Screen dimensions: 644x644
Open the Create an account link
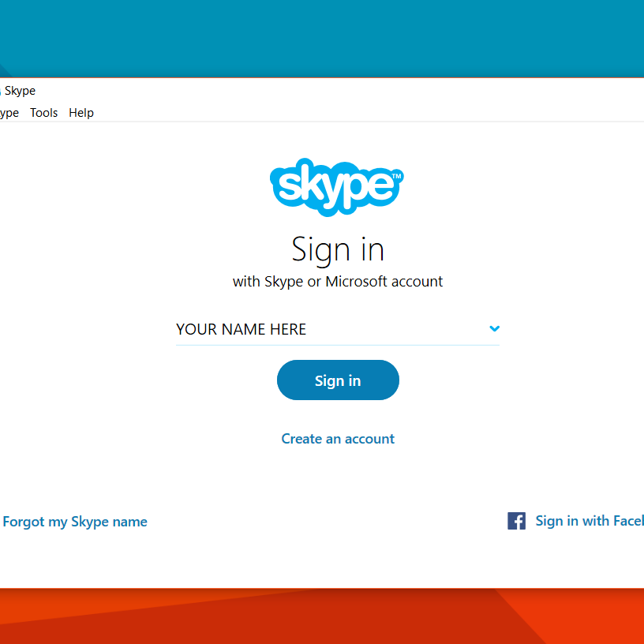click(x=338, y=439)
